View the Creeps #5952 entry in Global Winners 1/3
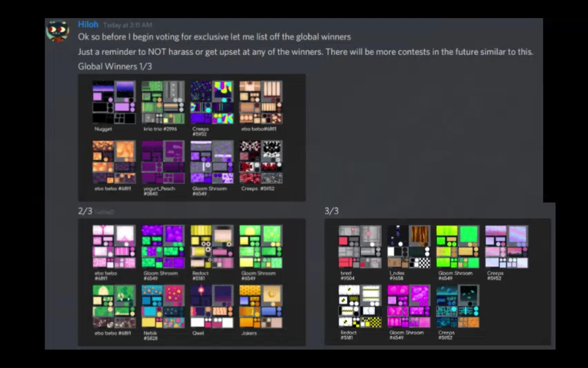Image resolution: width=588 pixels, height=368 pixels. pyautogui.click(x=212, y=103)
